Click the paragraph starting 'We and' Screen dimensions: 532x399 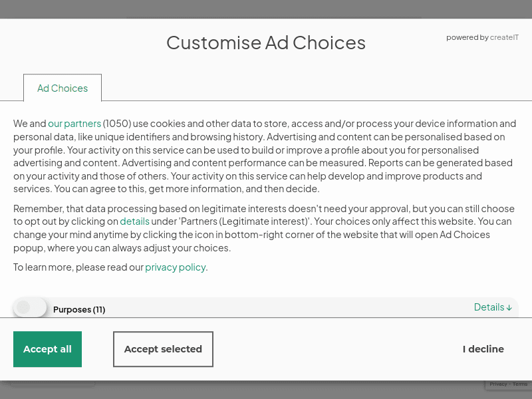click(266, 156)
